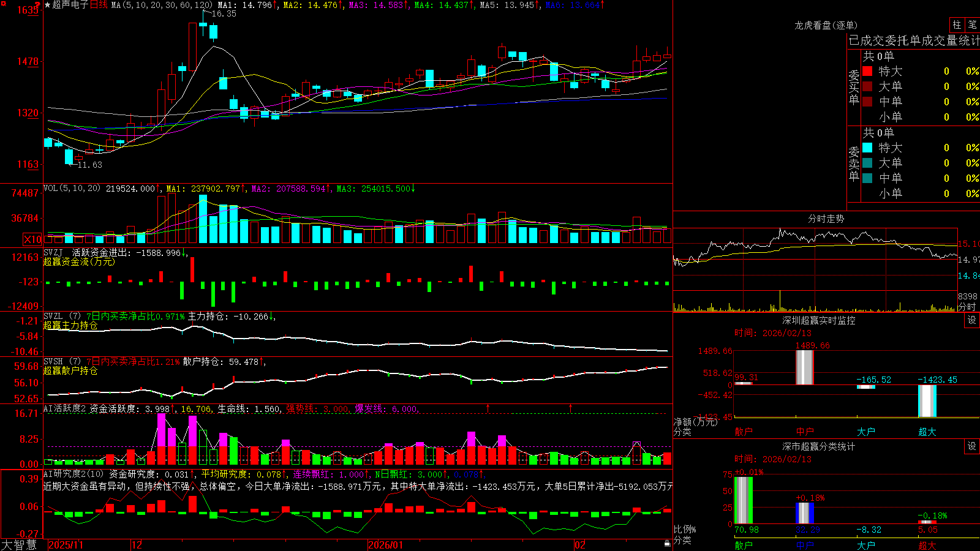This screenshot has height=551, width=980.
Task: Click the 日线 period label
Action: point(99,5)
